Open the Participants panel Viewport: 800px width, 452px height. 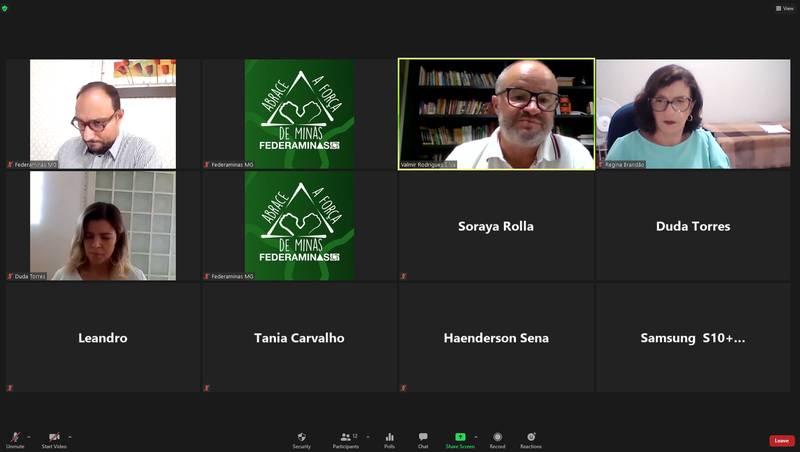coord(345,438)
